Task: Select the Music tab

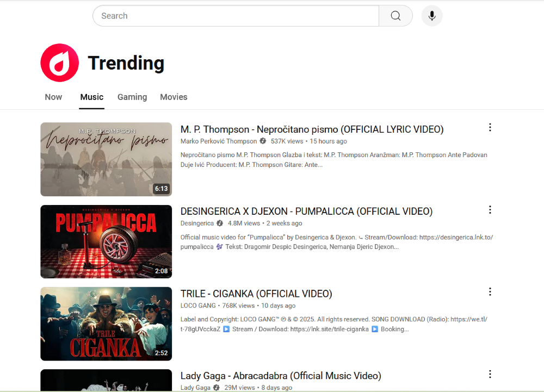Action: click(91, 97)
